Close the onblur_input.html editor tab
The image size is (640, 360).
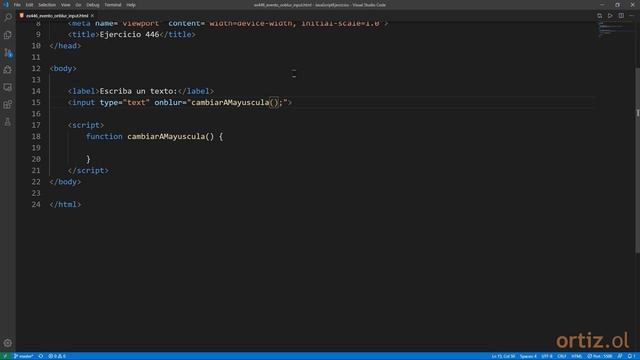(93, 16)
